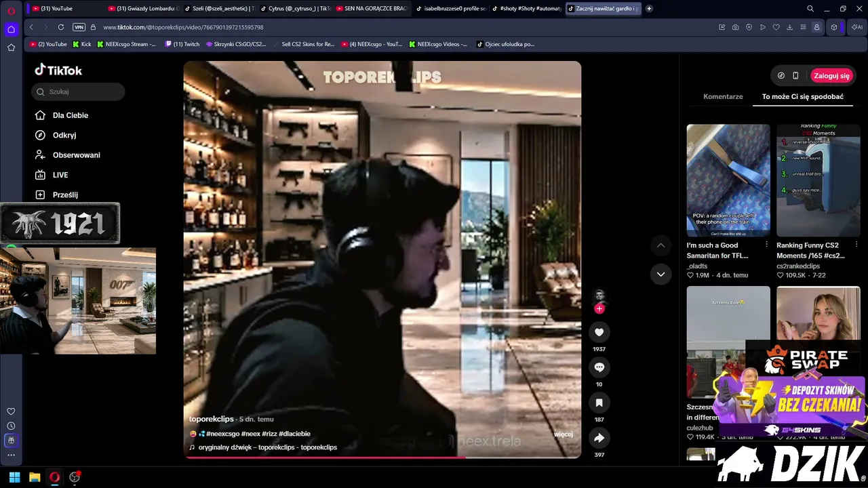868x488 pixels.
Task: Click Zaloguj się login button
Action: (x=831, y=76)
